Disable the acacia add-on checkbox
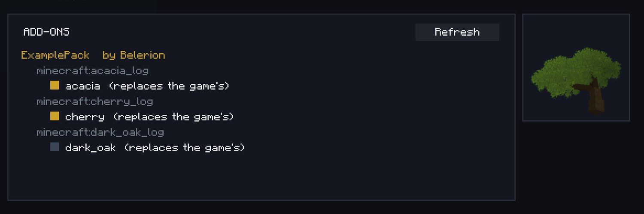The width and height of the screenshot is (644, 214). click(x=55, y=86)
